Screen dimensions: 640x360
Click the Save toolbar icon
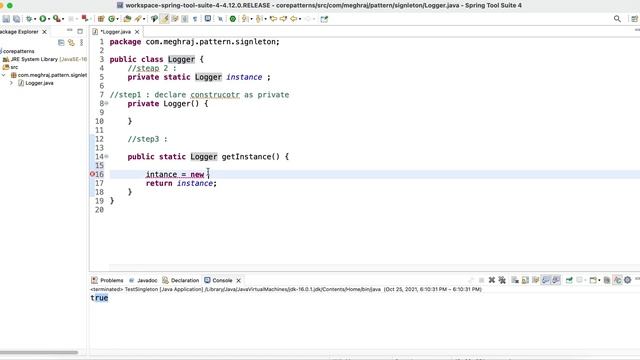coord(6,19)
